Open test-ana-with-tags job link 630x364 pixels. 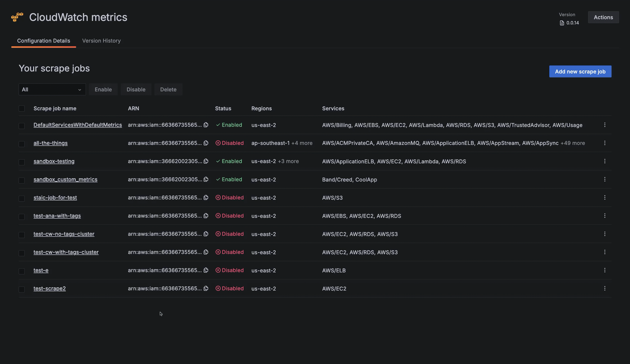tap(57, 216)
